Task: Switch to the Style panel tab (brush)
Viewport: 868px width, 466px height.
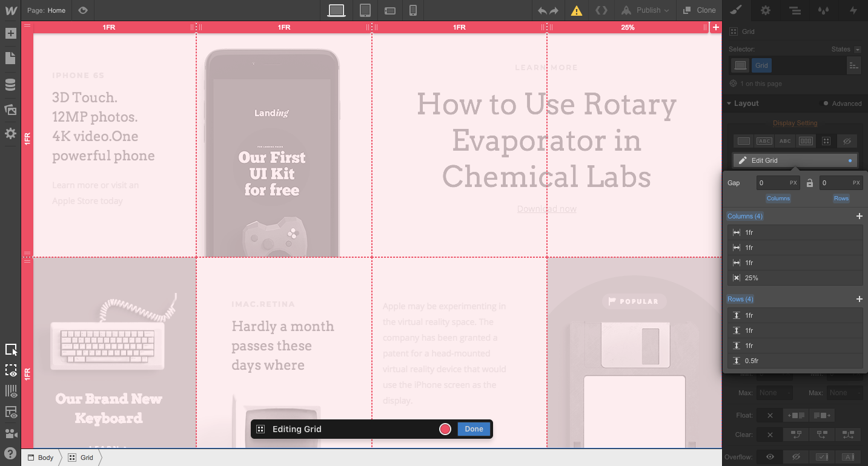Action: pyautogui.click(x=735, y=10)
